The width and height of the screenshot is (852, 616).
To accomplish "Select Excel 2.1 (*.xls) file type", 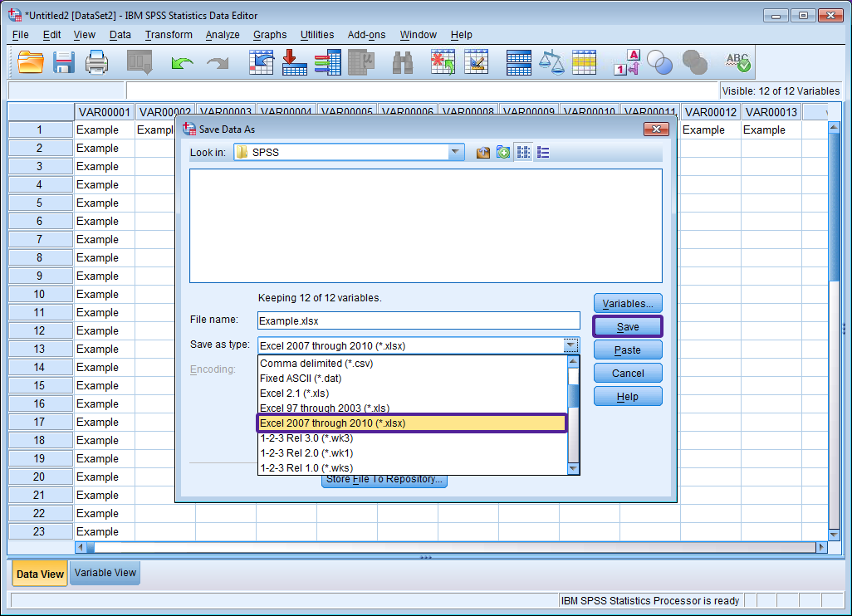I will click(x=412, y=394).
